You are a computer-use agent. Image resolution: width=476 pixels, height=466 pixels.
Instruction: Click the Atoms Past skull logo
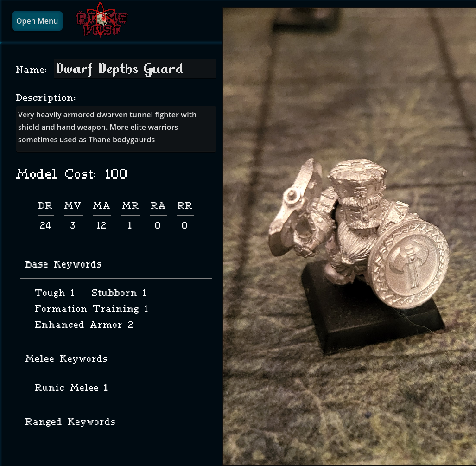click(x=102, y=20)
